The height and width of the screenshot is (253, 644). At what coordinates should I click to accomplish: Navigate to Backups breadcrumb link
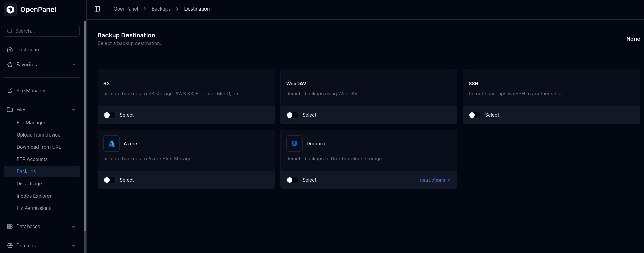coord(161,9)
